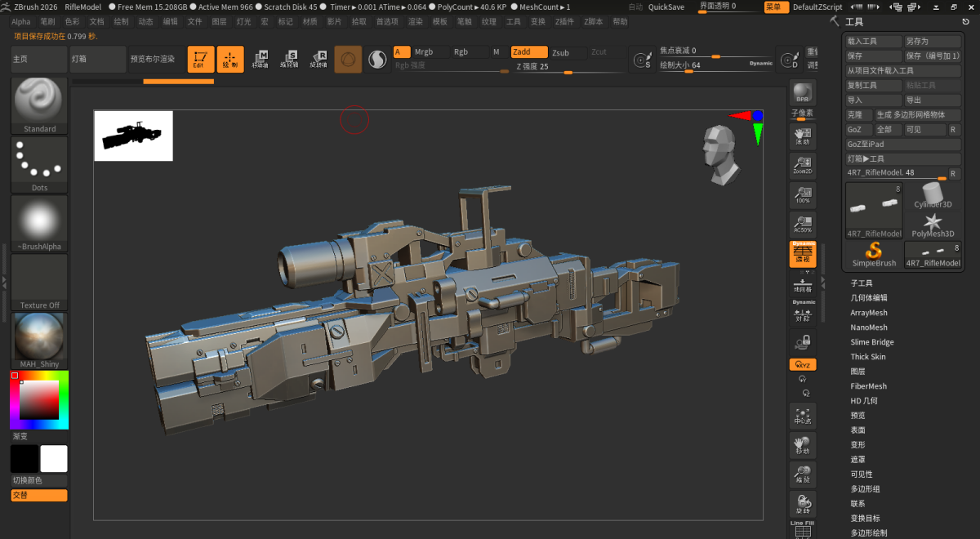Expand the FiberMesh section
Screen dimensions: 980x539
point(868,385)
